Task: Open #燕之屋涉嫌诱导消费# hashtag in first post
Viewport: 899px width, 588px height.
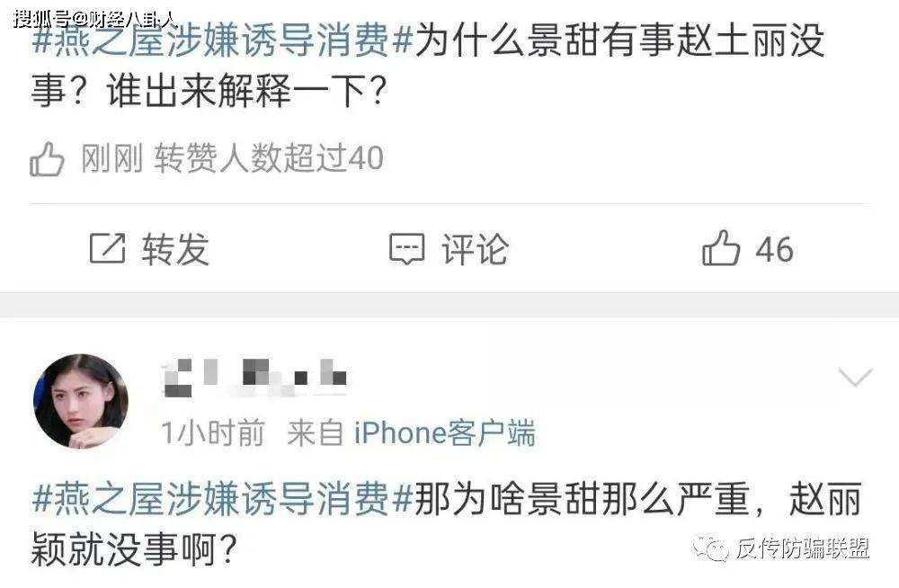Action: [222, 41]
